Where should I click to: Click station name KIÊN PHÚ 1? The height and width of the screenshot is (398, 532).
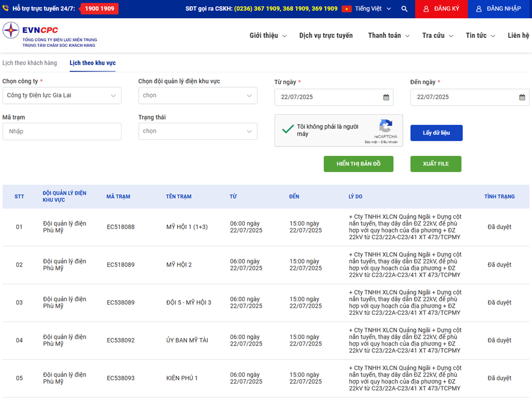182,378
